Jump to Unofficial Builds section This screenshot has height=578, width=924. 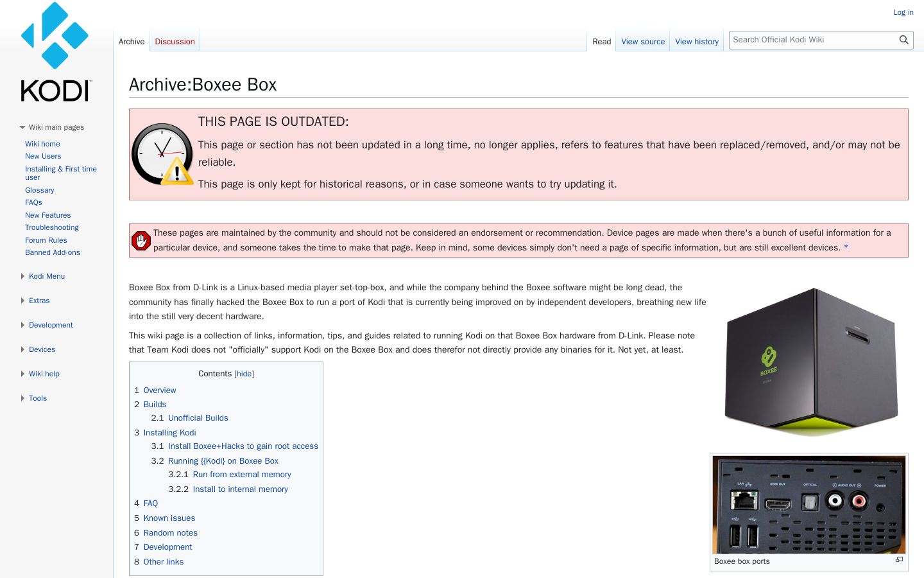click(198, 418)
